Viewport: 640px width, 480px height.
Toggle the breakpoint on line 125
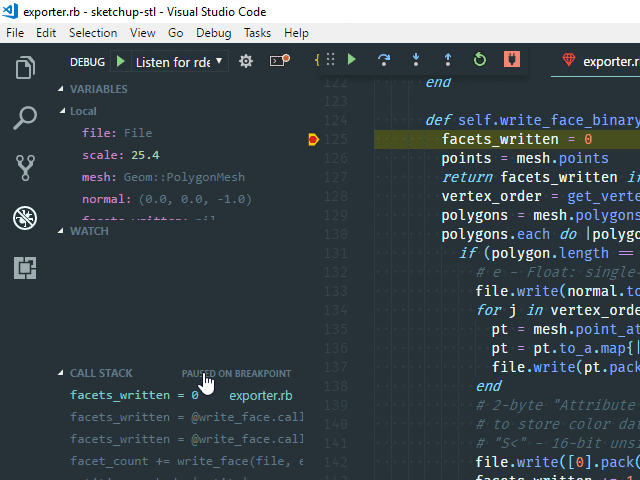[314, 139]
